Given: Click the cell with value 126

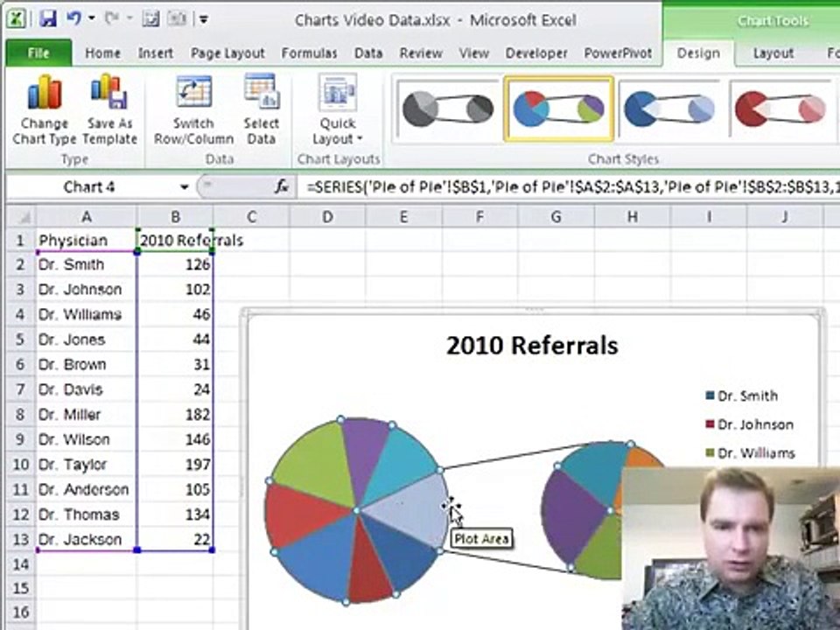Looking at the screenshot, I should point(175,264).
